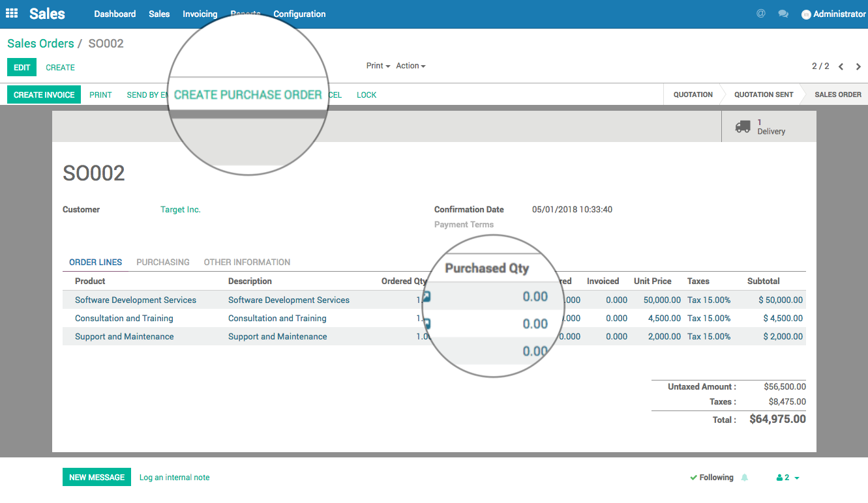Viewport: 868px width, 503px height.
Task: Switch to the Other Information tab
Action: tap(247, 262)
